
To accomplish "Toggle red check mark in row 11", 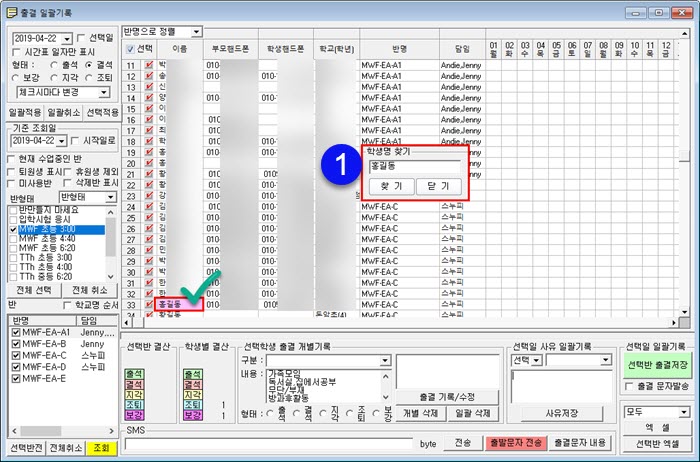I will (149, 65).
